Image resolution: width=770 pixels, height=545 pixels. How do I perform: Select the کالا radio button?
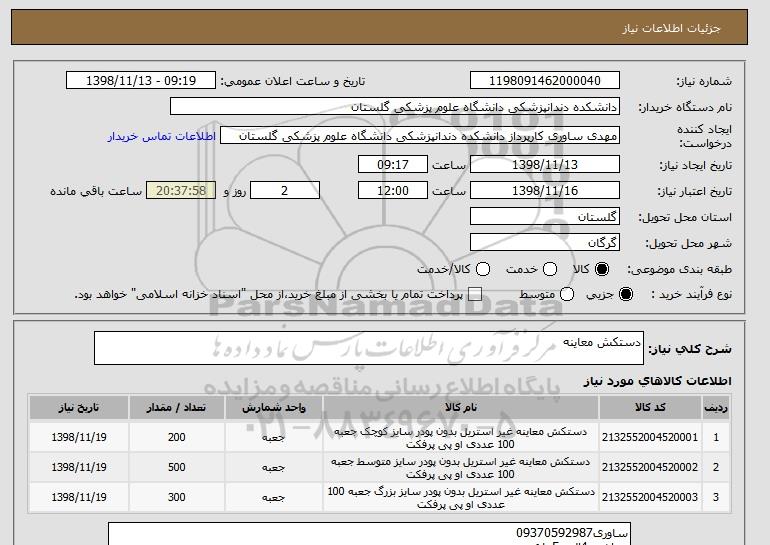602,269
